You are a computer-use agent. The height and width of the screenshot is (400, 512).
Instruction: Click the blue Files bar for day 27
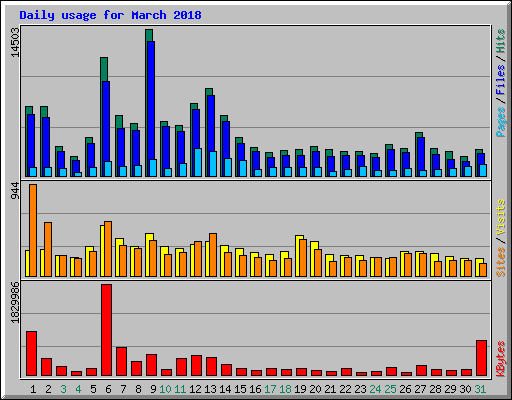click(x=421, y=153)
